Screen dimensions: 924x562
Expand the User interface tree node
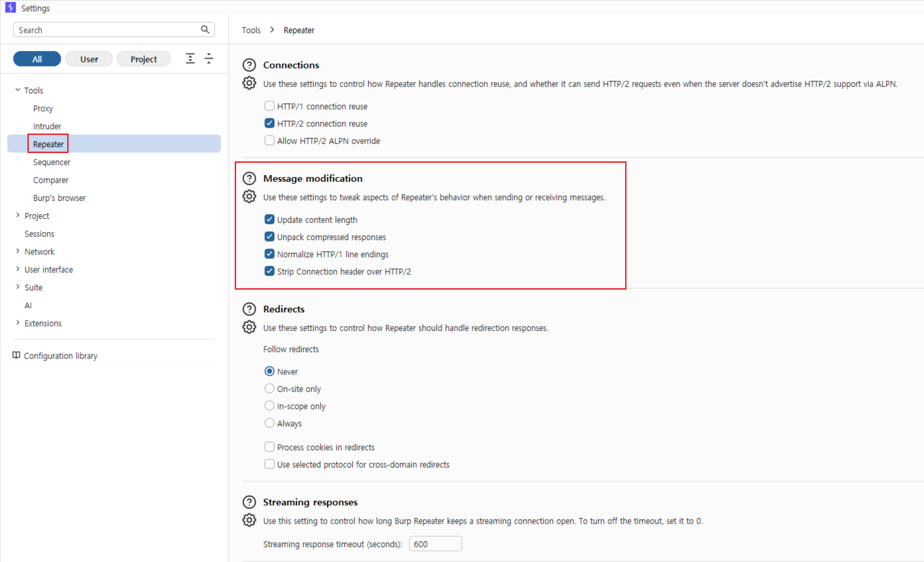pyautogui.click(x=18, y=269)
